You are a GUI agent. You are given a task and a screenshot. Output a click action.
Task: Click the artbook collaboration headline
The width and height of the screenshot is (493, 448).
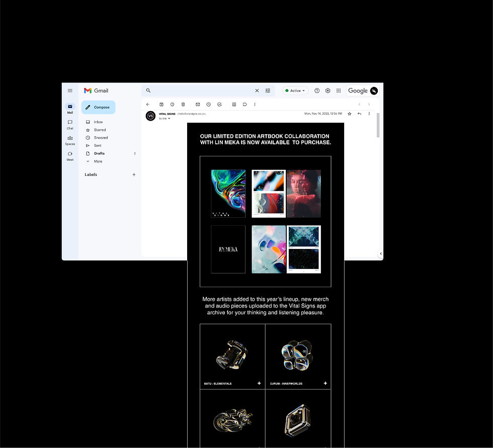[266, 139]
